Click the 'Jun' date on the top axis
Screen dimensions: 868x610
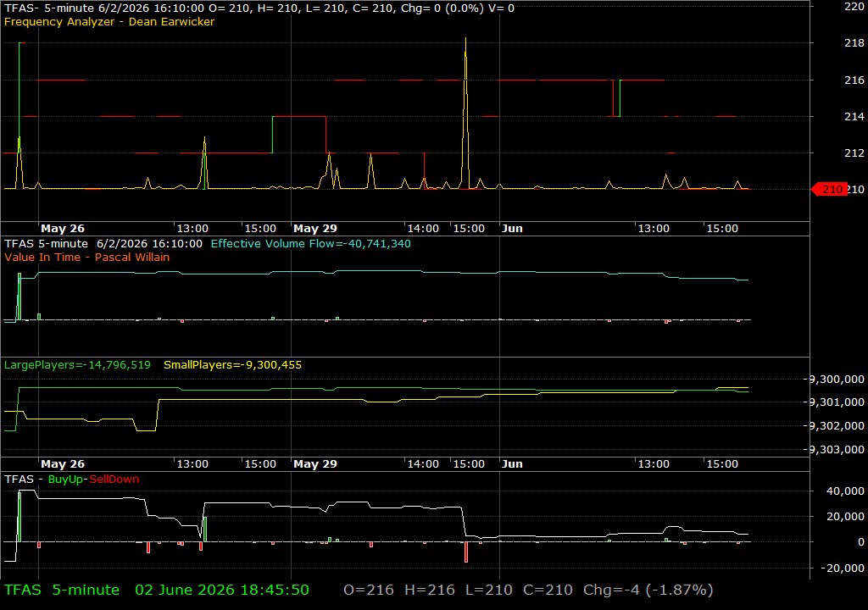(512, 228)
